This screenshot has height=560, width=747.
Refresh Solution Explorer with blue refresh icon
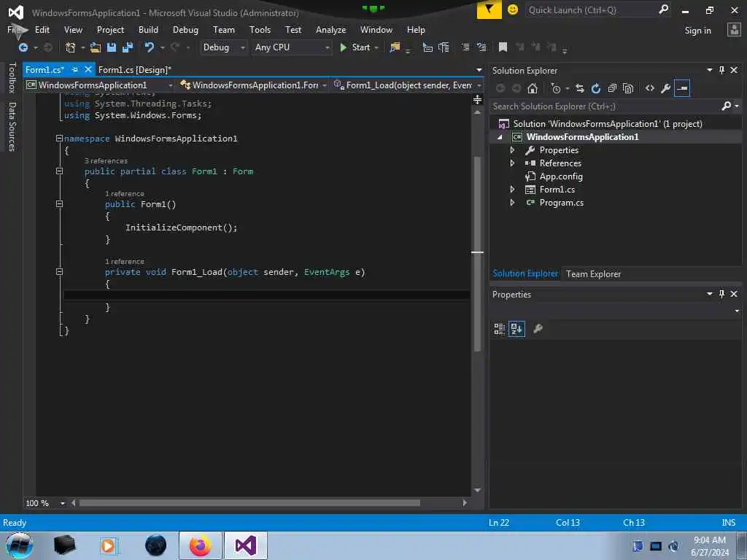point(595,88)
